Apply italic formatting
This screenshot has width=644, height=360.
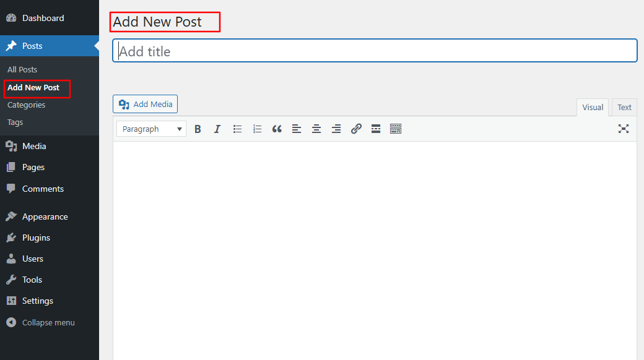pos(217,129)
